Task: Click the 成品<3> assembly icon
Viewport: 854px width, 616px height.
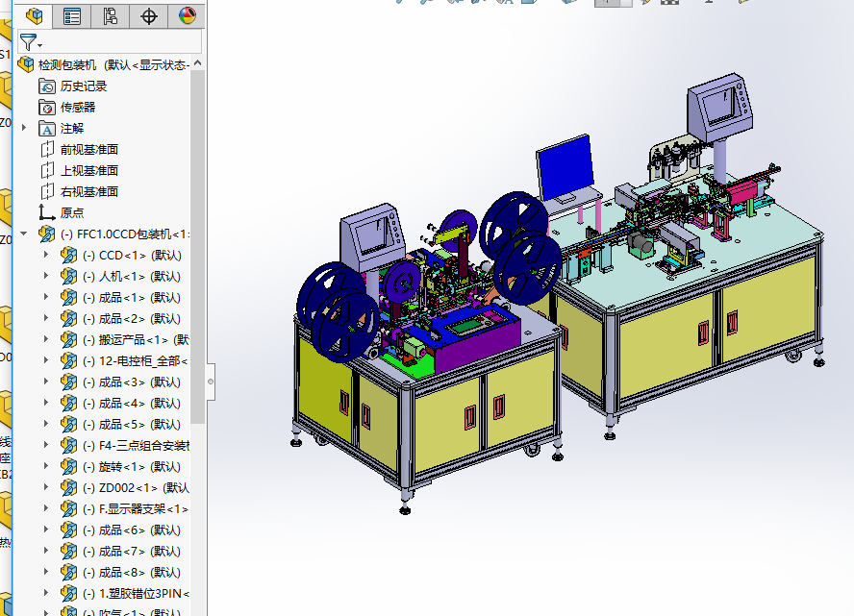Action: (68, 382)
